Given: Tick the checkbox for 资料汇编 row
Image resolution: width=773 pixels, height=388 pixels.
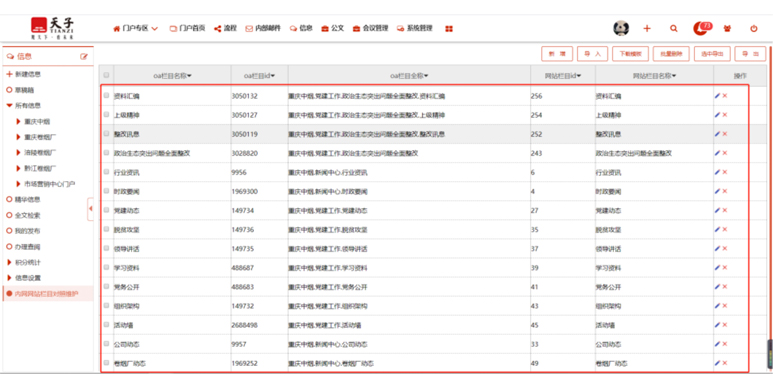Looking at the screenshot, I should pos(106,96).
